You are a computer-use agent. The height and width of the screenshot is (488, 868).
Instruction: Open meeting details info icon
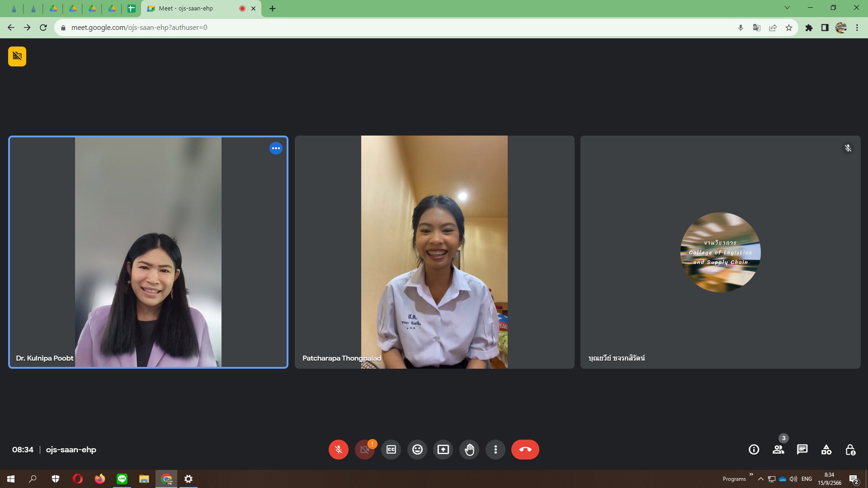(754, 450)
